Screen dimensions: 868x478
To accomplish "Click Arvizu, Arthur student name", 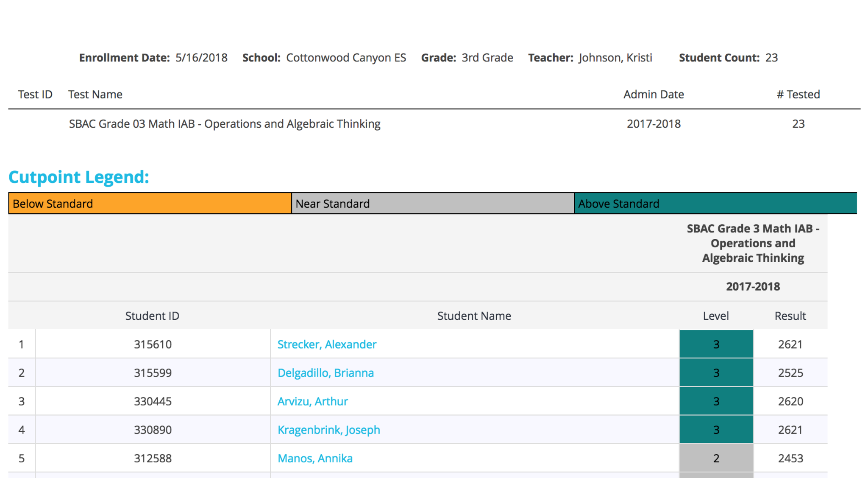I will coord(312,401).
